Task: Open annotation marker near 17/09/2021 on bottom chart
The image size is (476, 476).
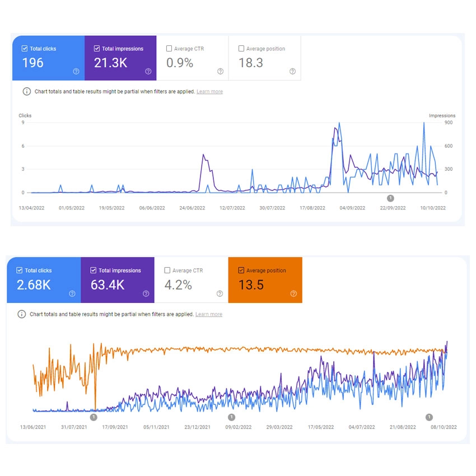Action: click(94, 417)
